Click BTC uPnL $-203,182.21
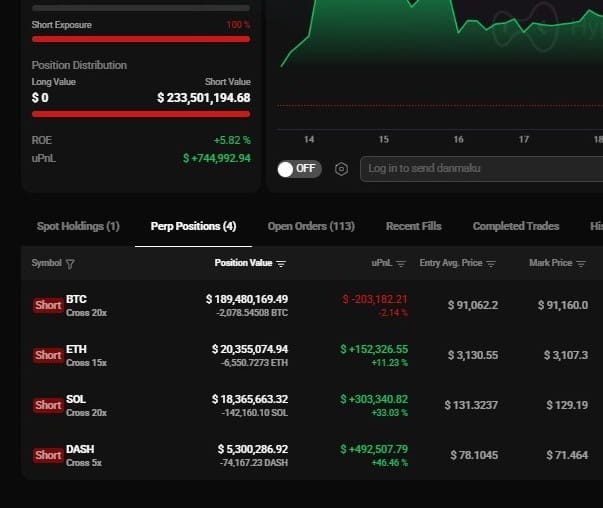This screenshot has width=603, height=508. (375, 299)
